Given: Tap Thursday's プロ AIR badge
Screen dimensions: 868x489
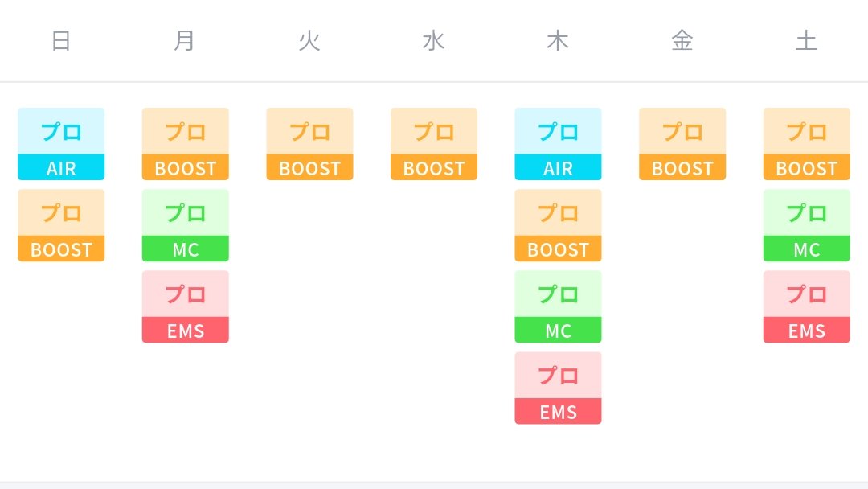Looking at the screenshot, I should pyautogui.click(x=558, y=144).
